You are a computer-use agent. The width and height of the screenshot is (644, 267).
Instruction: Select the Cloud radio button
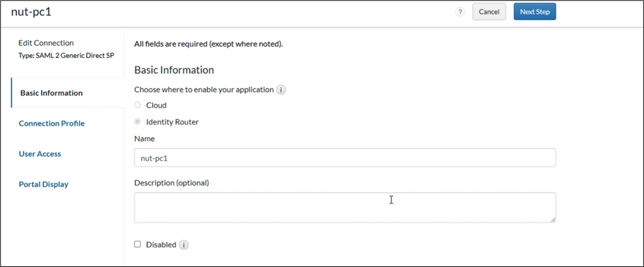(x=138, y=105)
